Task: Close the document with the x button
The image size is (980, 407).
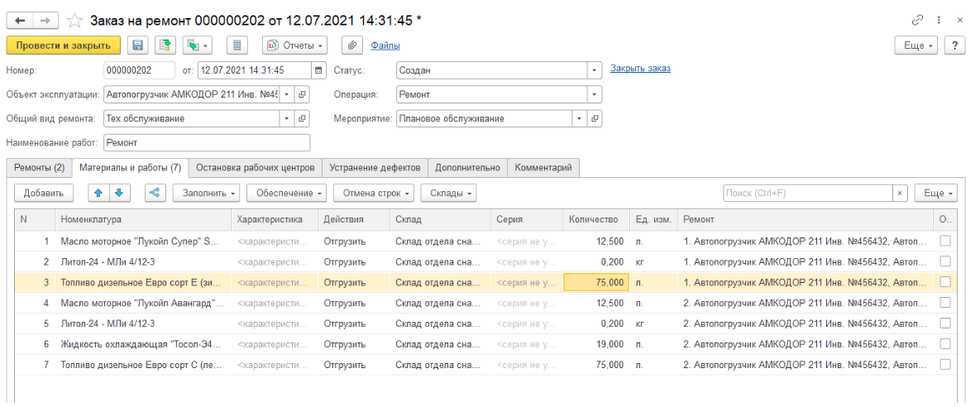Action: tap(960, 20)
